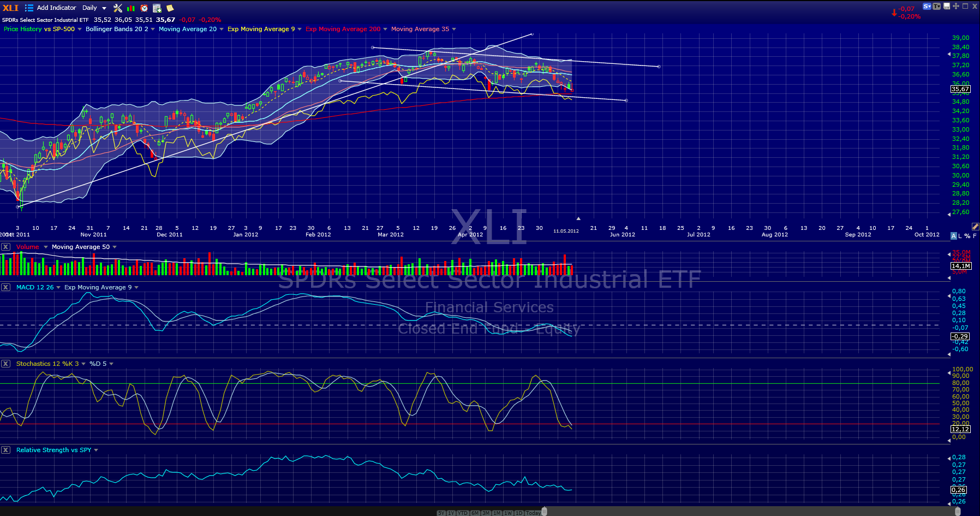Click Stochastics 12 %K 3 label
The height and width of the screenshot is (516, 980).
pos(47,364)
